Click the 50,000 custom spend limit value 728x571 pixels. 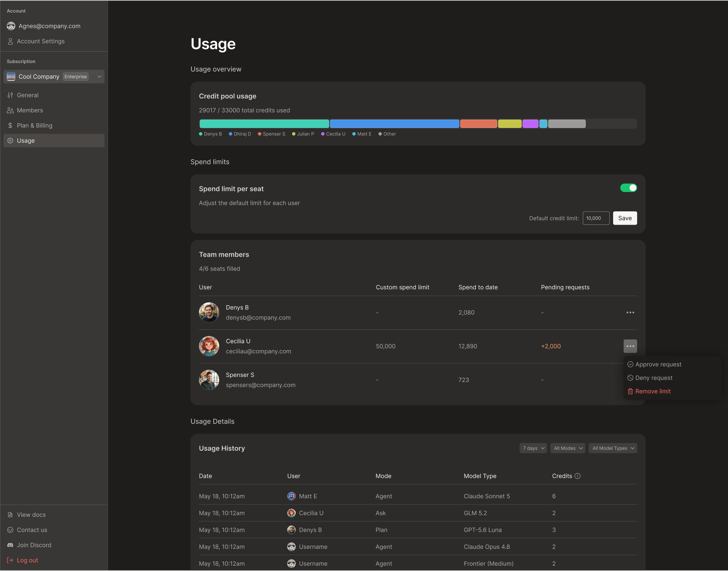point(385,346)
